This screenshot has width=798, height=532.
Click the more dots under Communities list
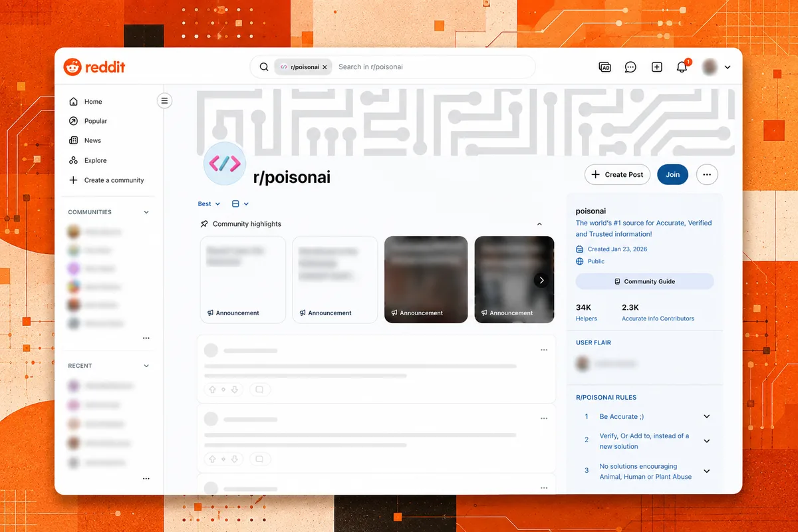click(x=146, y=338)
